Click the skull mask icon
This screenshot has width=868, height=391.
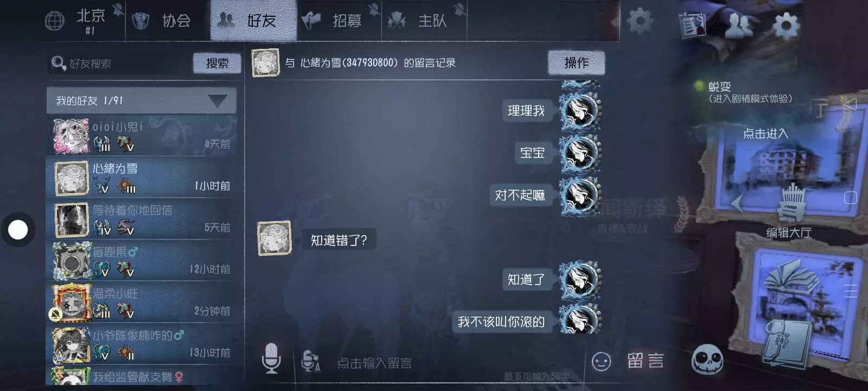point(707,360)
